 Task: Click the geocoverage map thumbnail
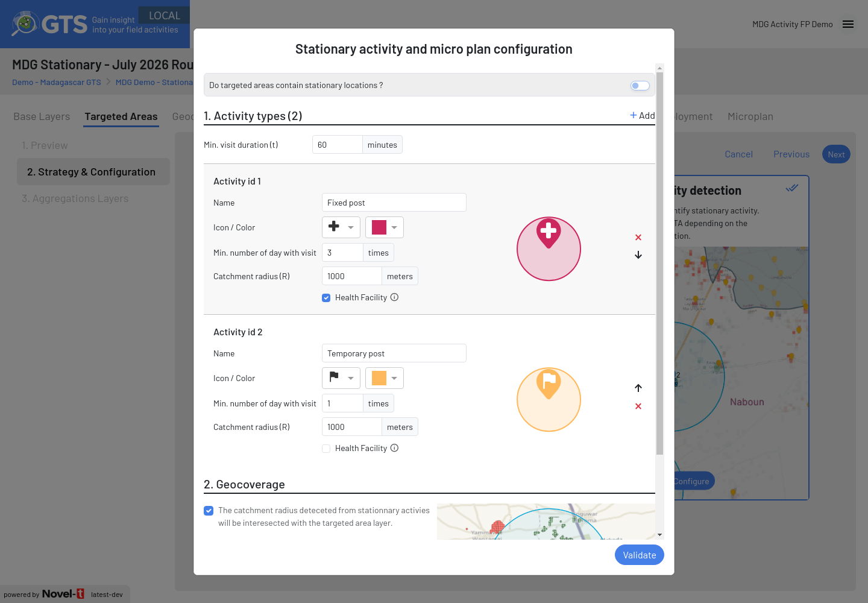546,522
